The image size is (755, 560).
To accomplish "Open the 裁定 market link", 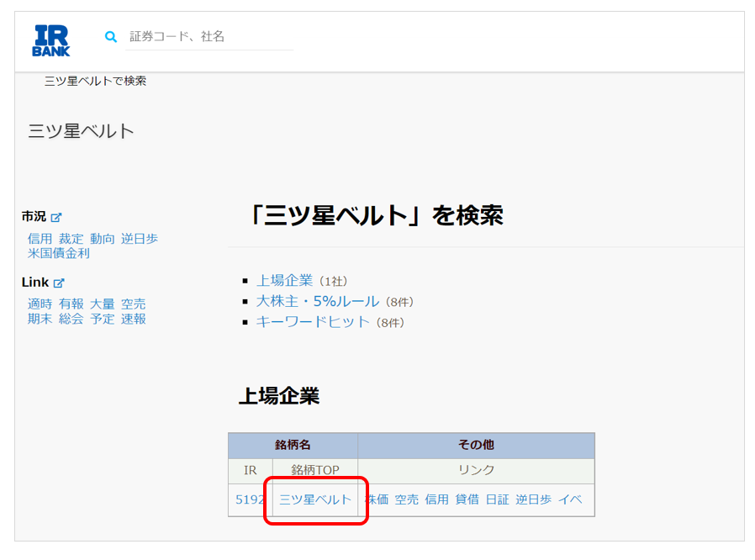I will (x=71, y=239).
